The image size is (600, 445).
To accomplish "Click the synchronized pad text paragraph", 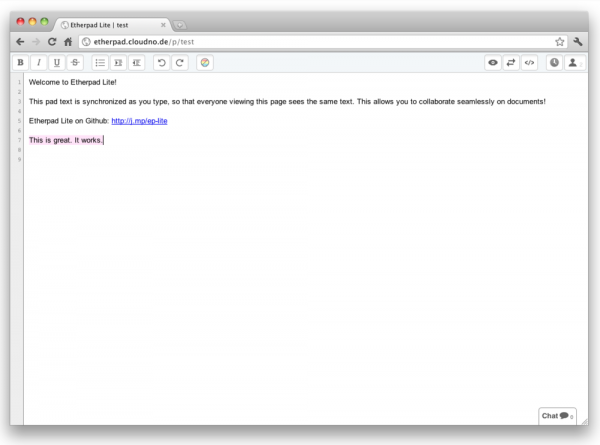I will coord(287,101).
